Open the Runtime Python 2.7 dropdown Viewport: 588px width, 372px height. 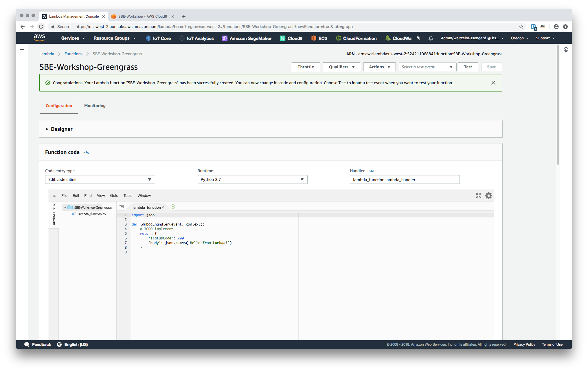click(x=252, y=179)
